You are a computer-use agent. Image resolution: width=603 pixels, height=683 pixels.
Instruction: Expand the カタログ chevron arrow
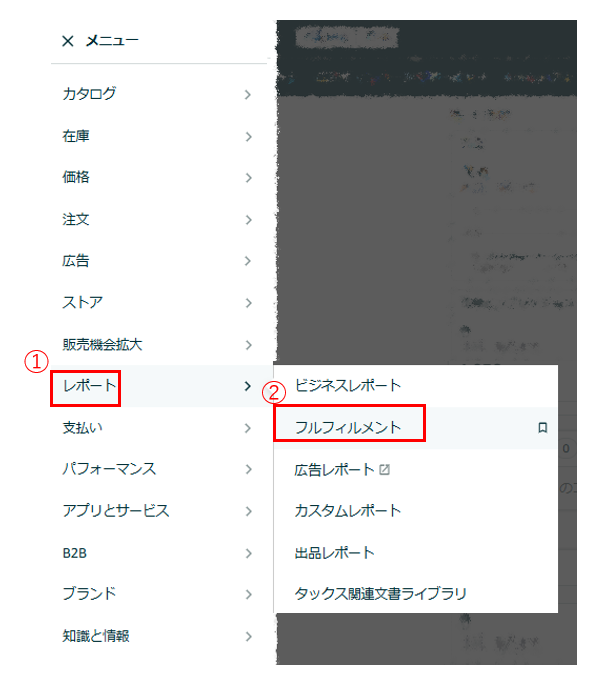(x=248, y=95)
